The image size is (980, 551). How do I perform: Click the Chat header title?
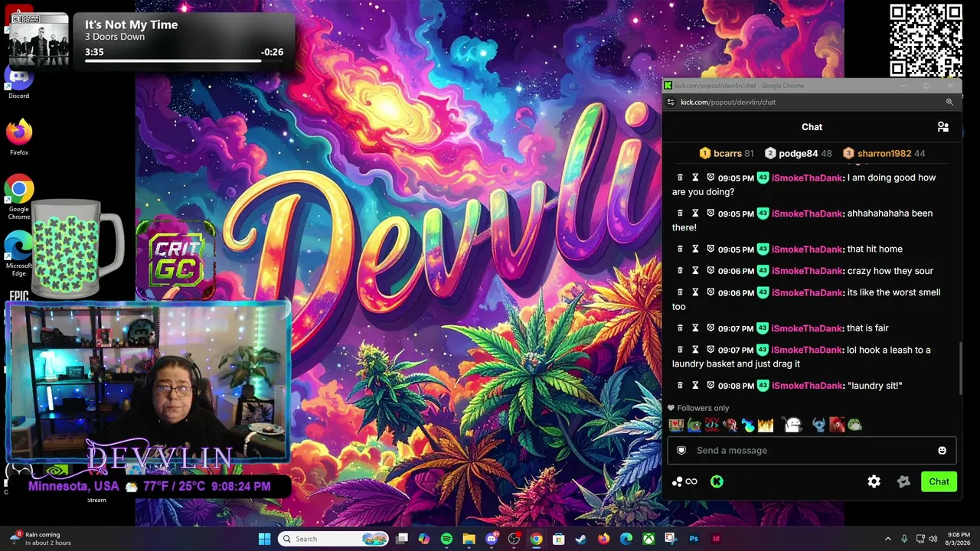click(812, 127)
